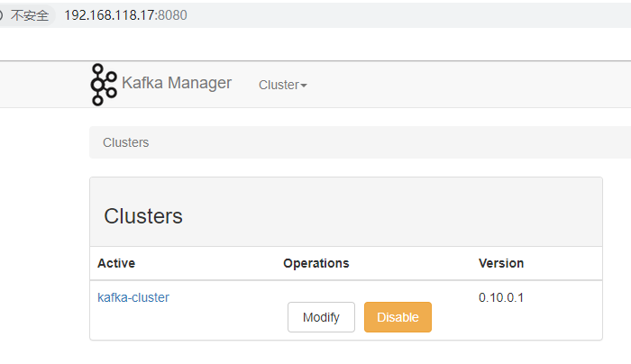Viewport: 631px width, 364px height.
Task: Click the large Clusters panel heading
Action: click(x=143, y=216)
